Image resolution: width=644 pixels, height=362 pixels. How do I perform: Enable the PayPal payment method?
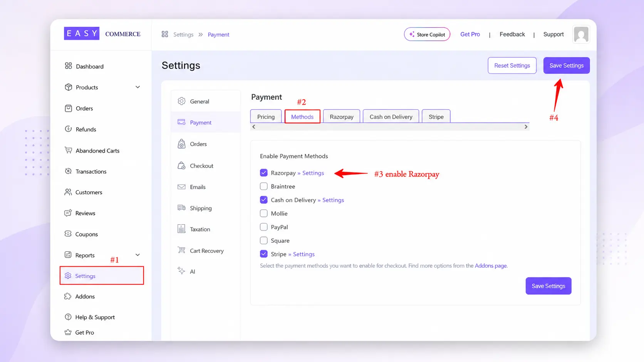point(264,227)
